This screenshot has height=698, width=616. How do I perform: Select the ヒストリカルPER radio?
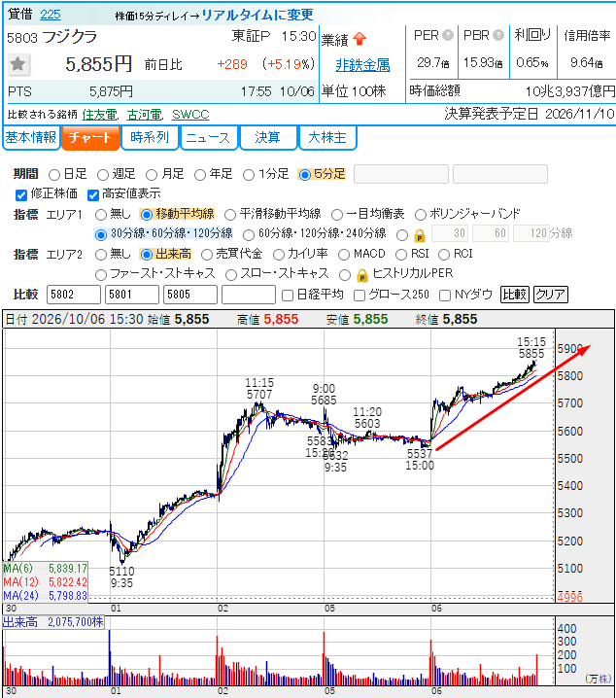345,275
